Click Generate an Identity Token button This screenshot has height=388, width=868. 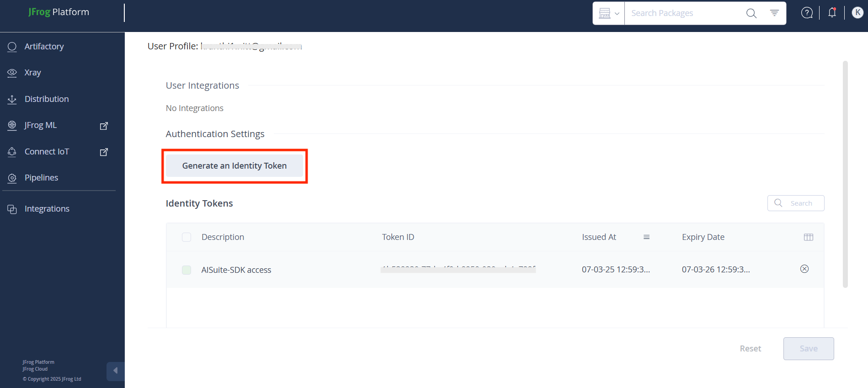[234, 166]
